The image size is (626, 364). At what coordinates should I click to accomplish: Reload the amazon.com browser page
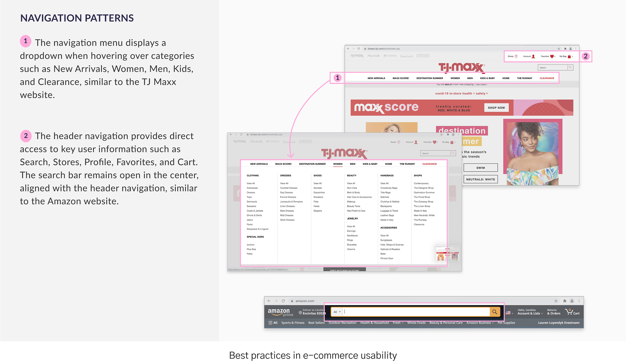click(283, 301)
